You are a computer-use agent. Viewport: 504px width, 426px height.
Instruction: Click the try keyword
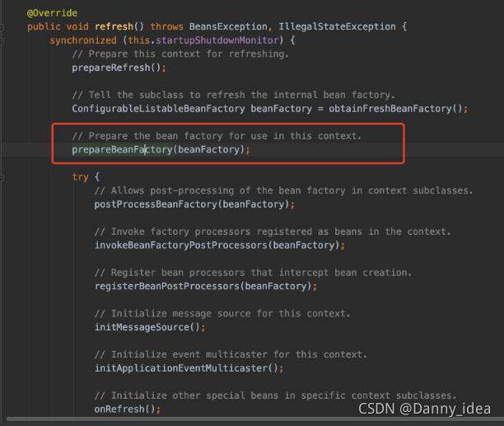(80, 177)
